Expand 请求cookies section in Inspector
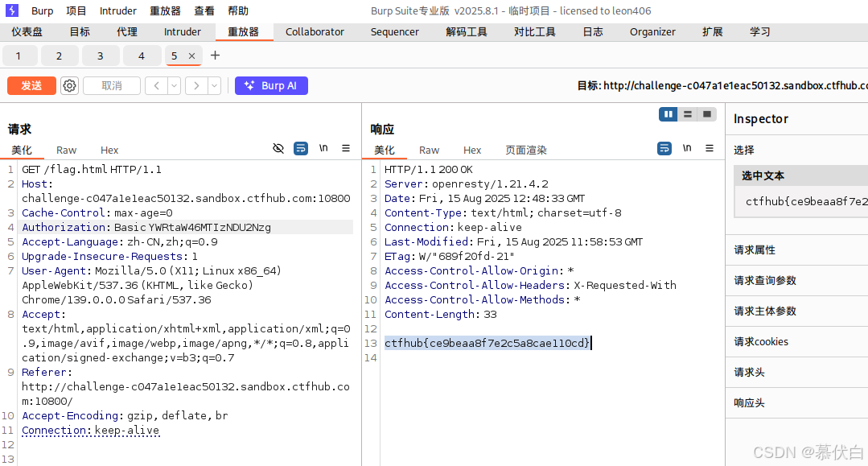This screenshot has height=466, width=868. pyautogui.click(x=797, y=341)
